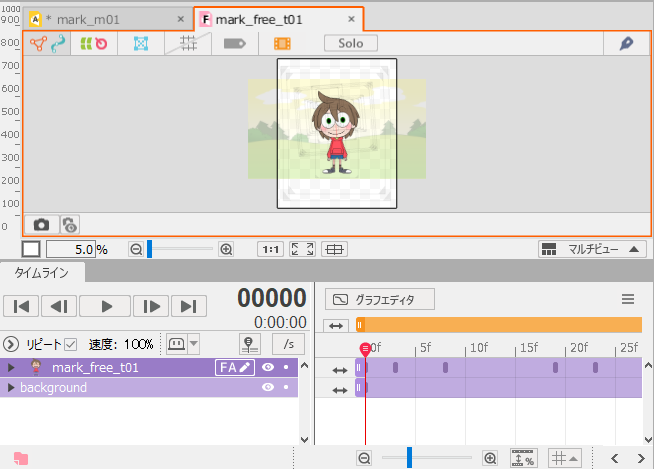This screenshot has height=469, width=654.
Task: Click the timeline zoom slider handle
Action: pos(409,457)
